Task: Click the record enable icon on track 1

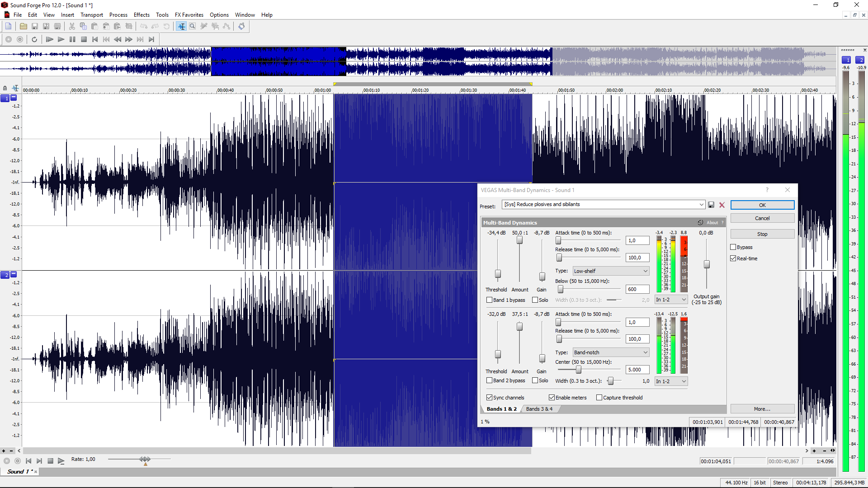Action: click(x=5, y=97)
